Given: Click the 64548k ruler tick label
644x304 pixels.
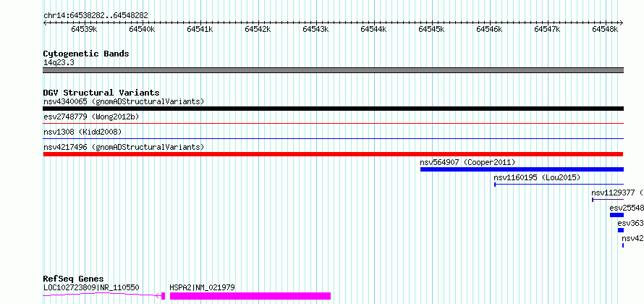Looking at the screenshot, I should 605,29.
